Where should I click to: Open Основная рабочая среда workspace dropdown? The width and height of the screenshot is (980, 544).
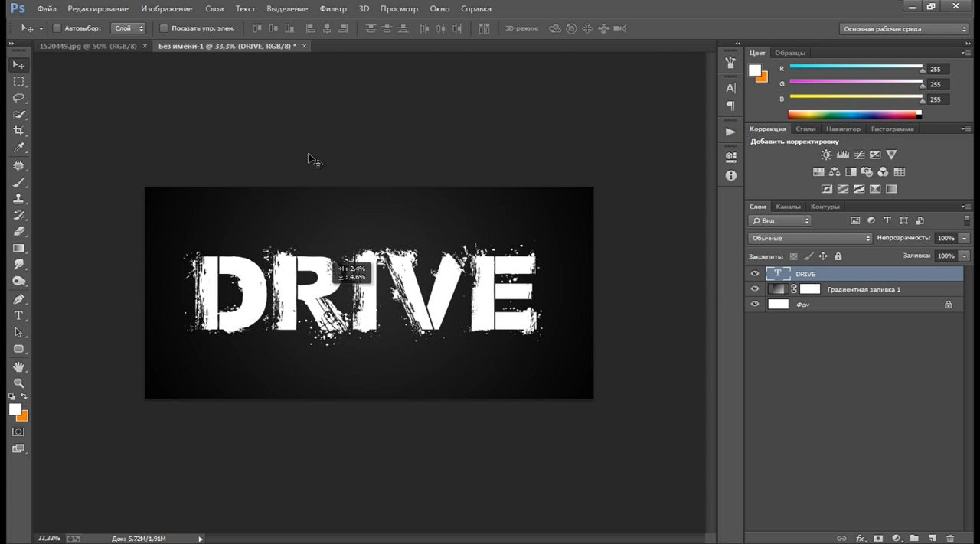click(904, 29)
